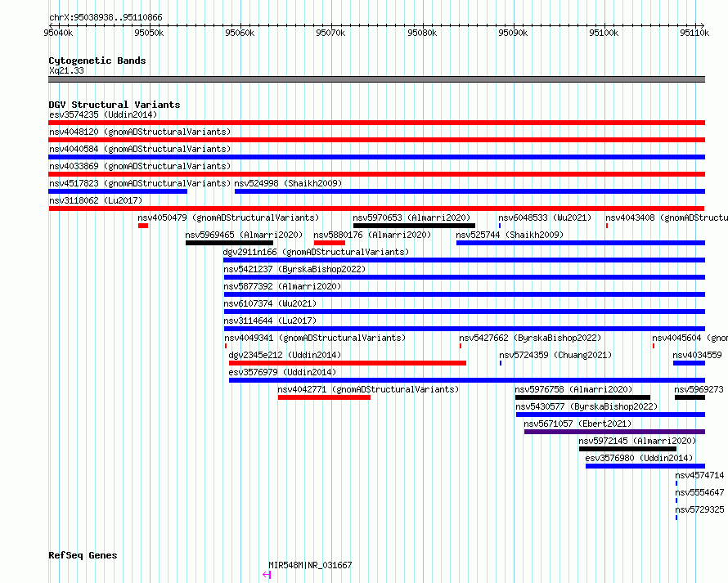728x583 pixels.
Task: Select the nsv5554647 variant label
Action: [x=699, y=492]
